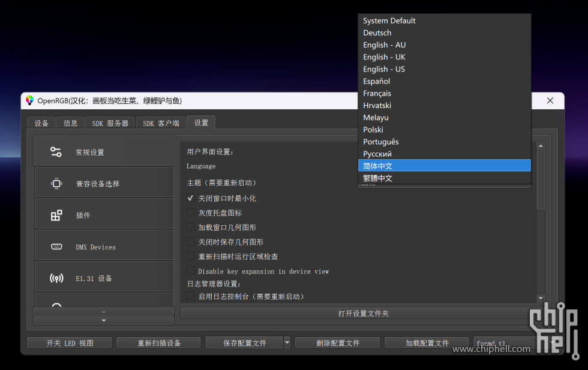Choose Français in language list

tap(445, 93)
